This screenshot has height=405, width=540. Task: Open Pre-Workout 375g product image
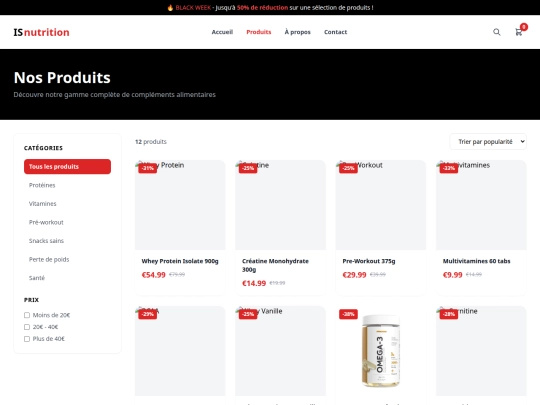point(381,205)
